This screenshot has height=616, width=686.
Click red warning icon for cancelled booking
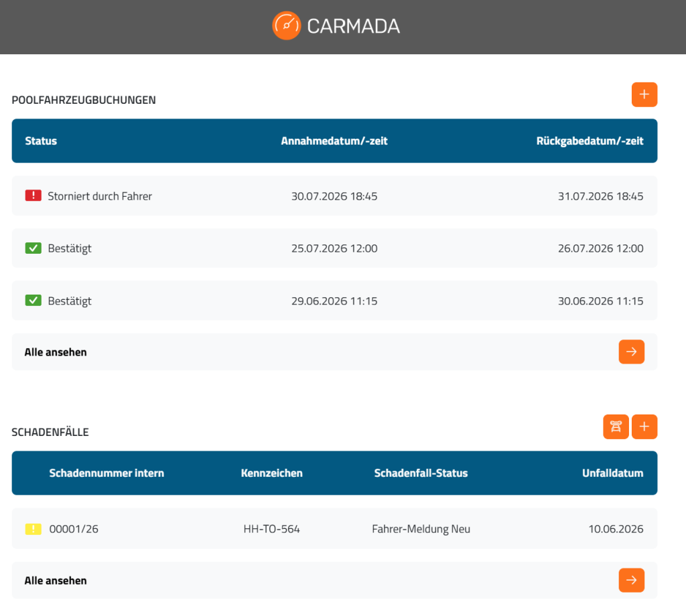[x=33, y=196]
